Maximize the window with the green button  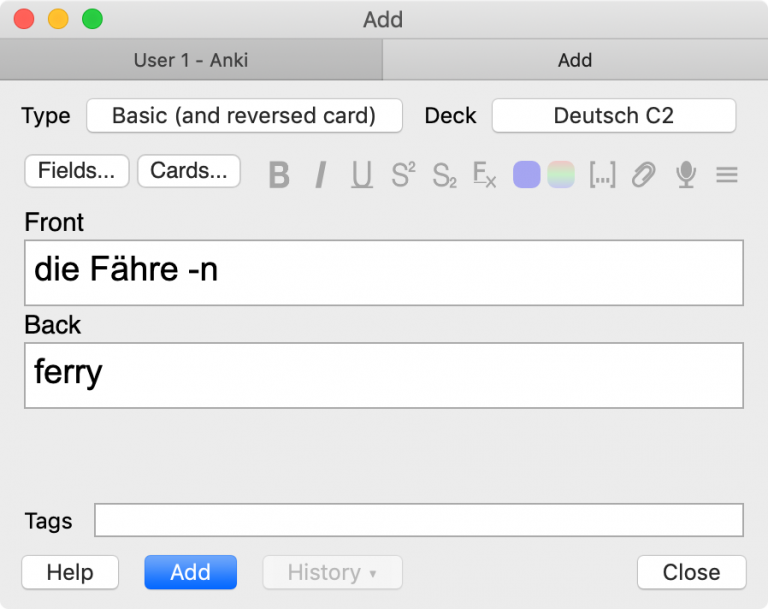[93, 19]
